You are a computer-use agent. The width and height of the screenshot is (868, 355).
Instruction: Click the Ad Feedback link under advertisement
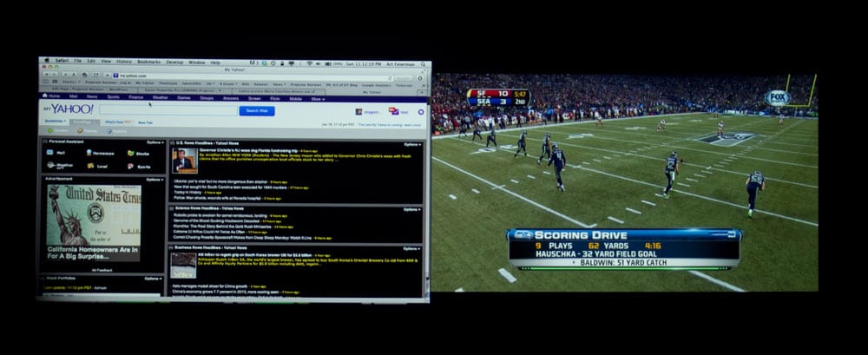click(102, 270)
